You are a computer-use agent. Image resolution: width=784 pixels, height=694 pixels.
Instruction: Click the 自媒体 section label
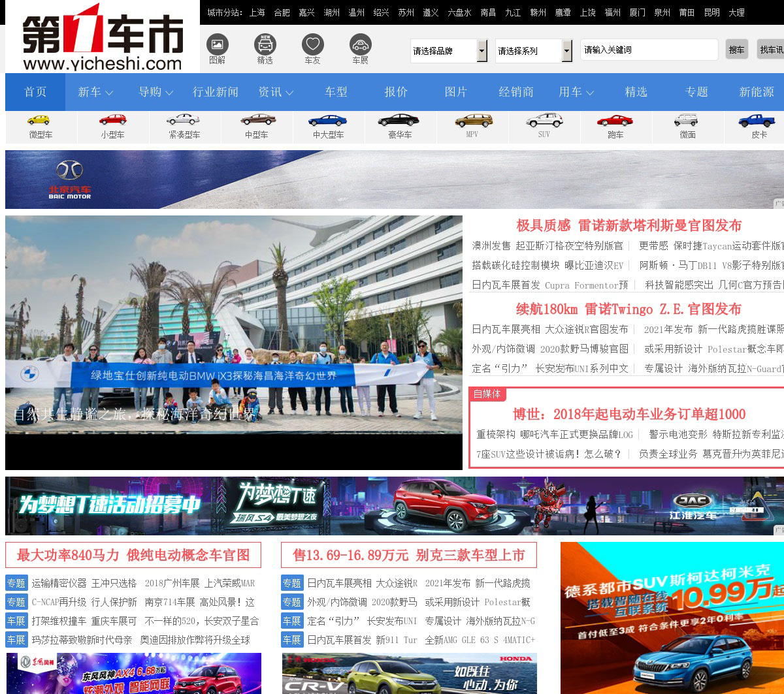(x=487, y=394)
